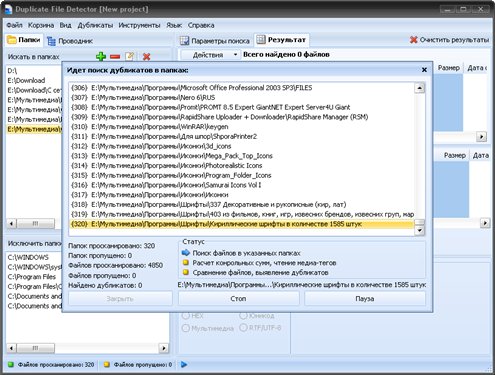495x375 pixels.
Task: Open the Язык menu
Action: pos(174,25)
